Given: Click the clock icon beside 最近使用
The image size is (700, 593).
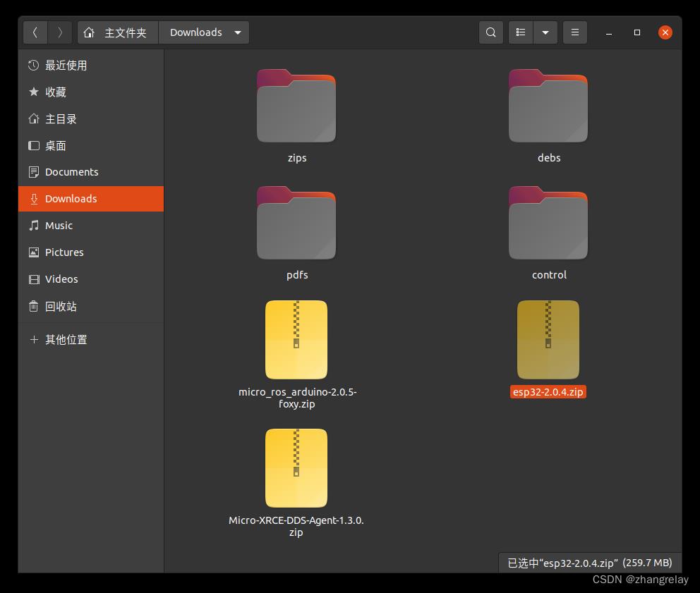Looking at the screenshot, I should coord(33,65).
